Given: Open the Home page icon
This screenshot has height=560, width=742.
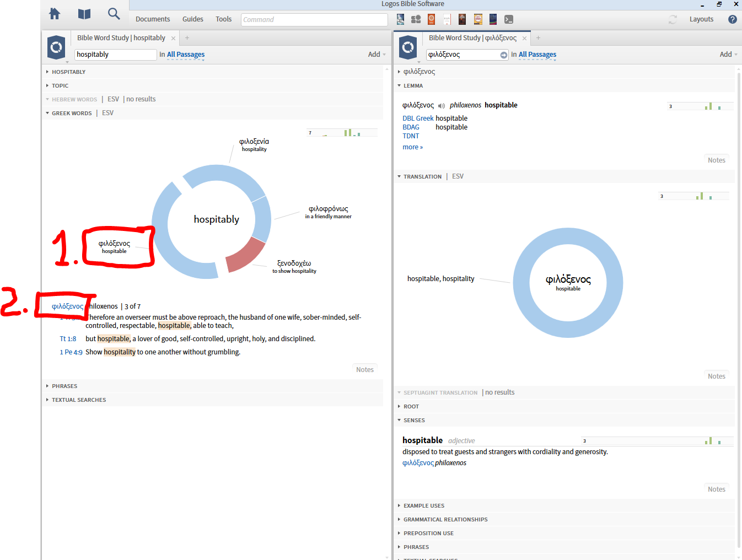Looking at the screenshot, I should click(55, 14).
